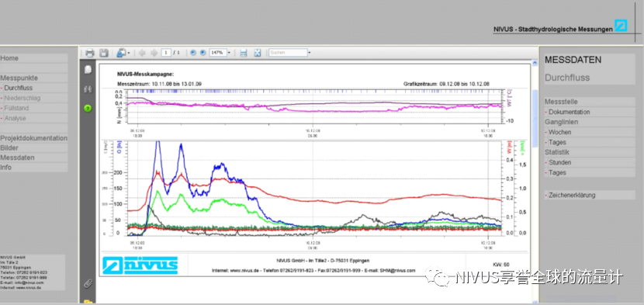Open the binoculars search panel icon
644x305 pixels.
[88, 89]
